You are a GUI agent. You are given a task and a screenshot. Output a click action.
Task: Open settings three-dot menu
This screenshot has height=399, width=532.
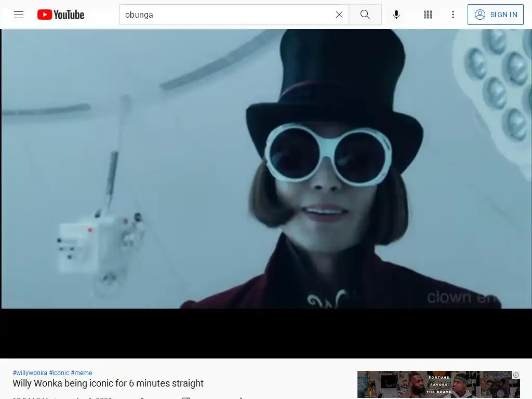(x=453, y=15)
